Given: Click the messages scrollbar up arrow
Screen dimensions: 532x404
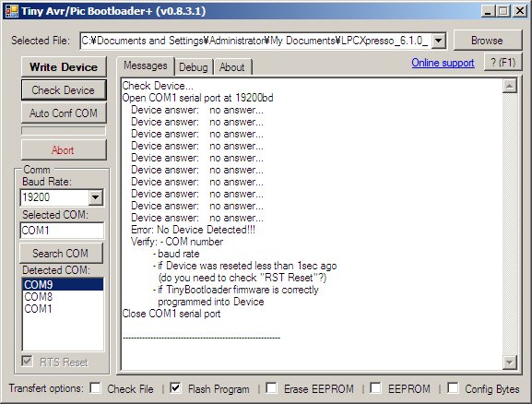Looking at the screenshot, I should (510, 86).
